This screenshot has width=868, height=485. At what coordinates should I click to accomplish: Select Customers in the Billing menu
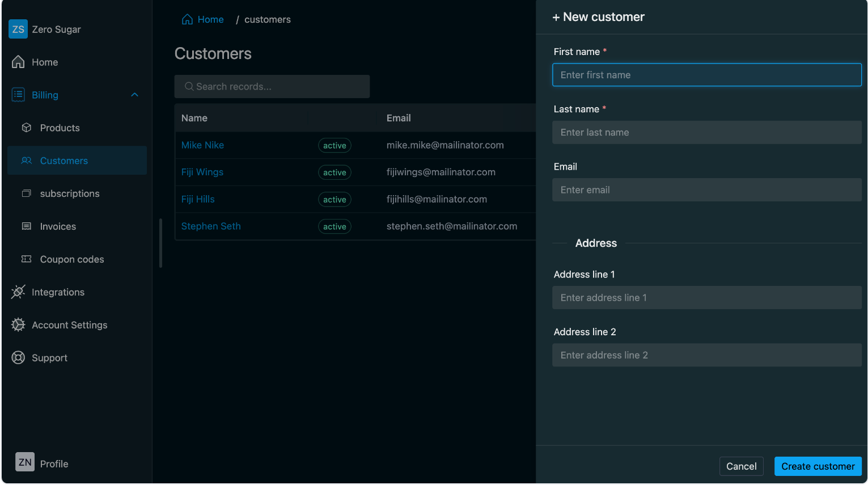[63, 161]
